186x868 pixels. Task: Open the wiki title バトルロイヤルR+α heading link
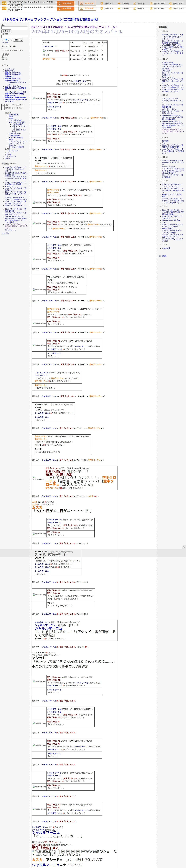click(x=50, y=20)
